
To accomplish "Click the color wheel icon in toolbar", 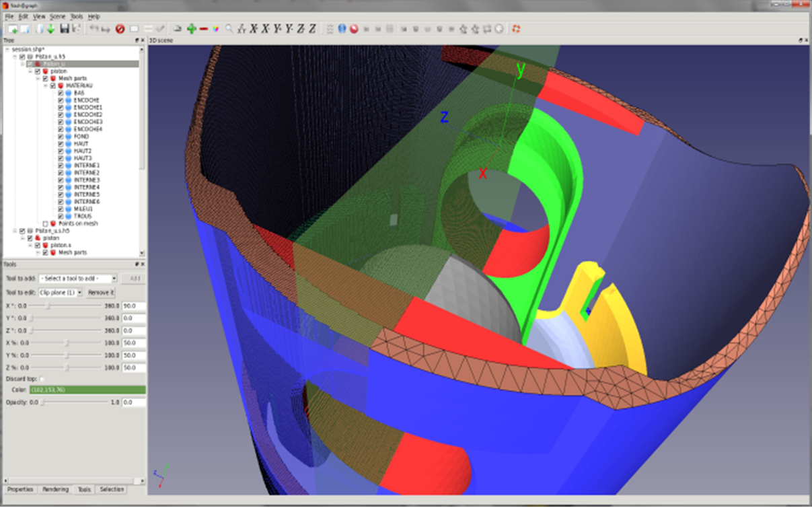I will click(x=216, y=29).
